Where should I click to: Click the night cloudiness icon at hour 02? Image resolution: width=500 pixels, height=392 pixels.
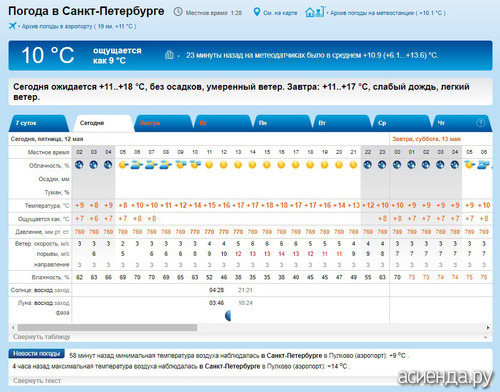[x=79, y=165]
